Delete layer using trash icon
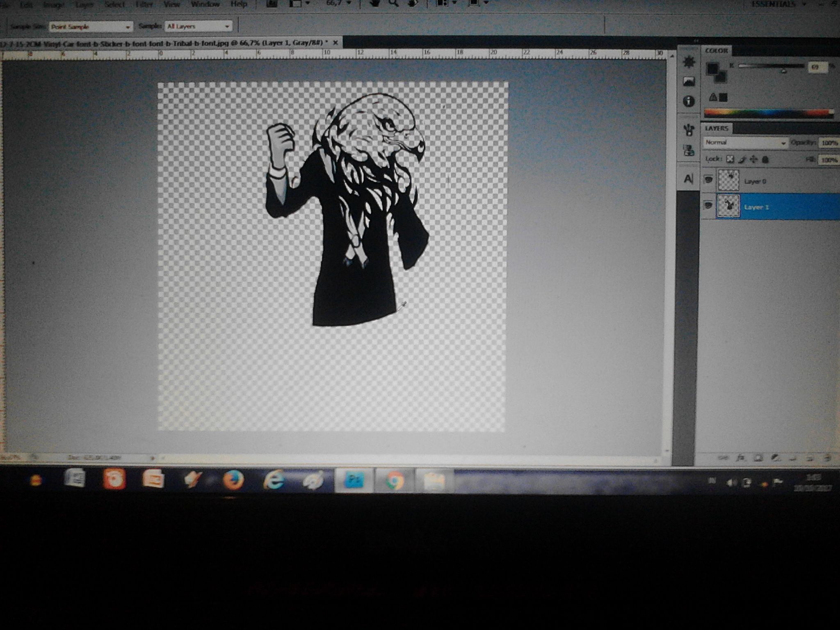 tap(827, 458)
